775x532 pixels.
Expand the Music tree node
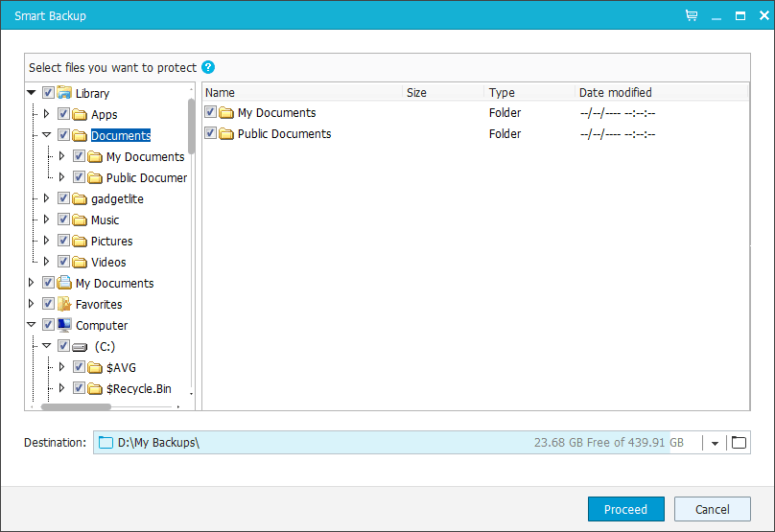[x=46, y=220]
